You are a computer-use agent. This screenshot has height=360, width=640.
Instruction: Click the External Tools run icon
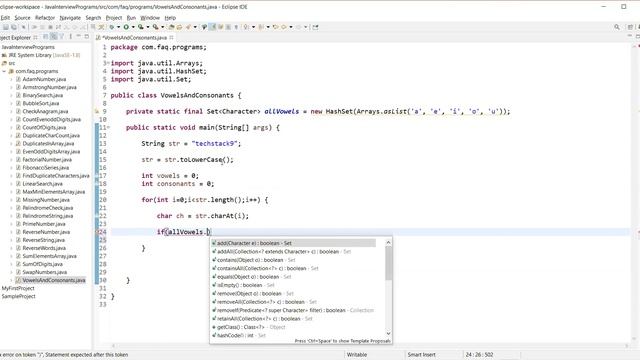[156, 27]
